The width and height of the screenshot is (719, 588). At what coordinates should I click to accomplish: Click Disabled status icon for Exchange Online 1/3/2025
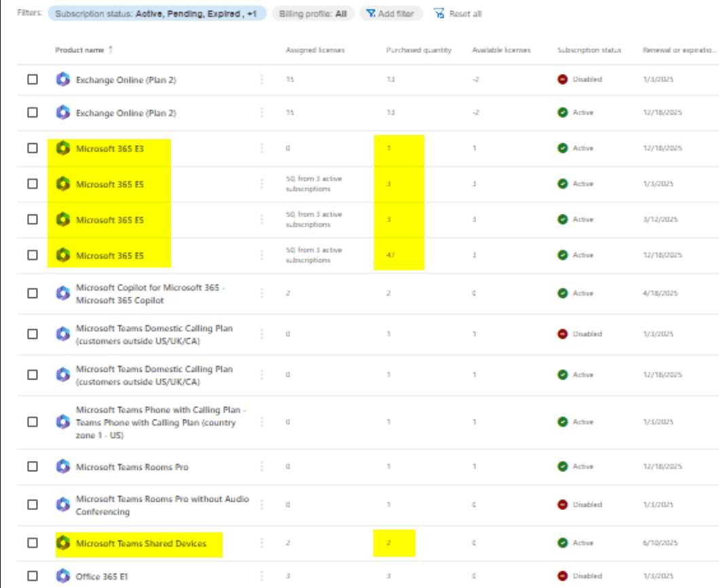[x=563, y=79]
